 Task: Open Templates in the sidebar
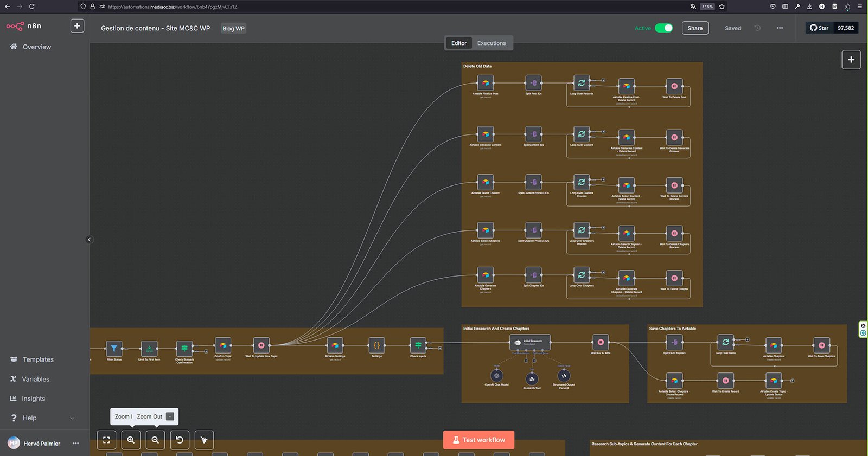point(38,359)
